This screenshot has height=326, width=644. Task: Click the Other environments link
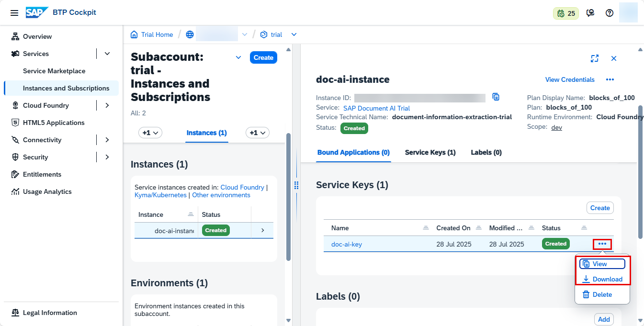point(221,195)
